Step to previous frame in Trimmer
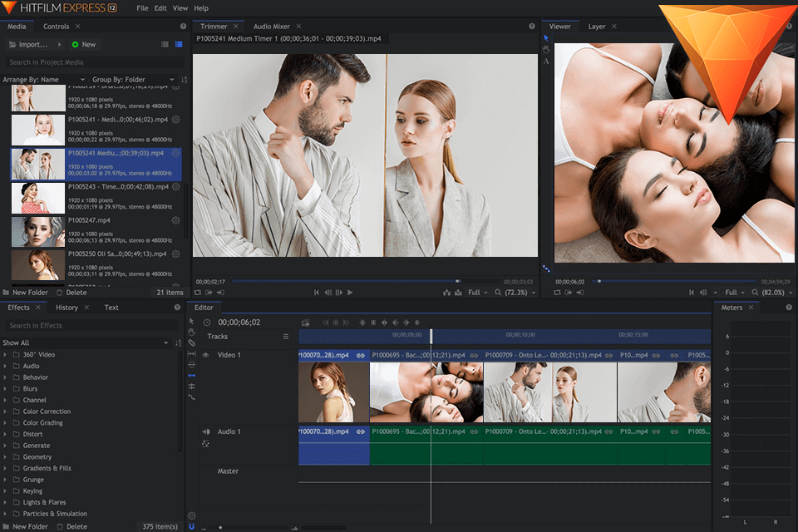This screenshot has width=798, height=532. (x=328, y=293)
